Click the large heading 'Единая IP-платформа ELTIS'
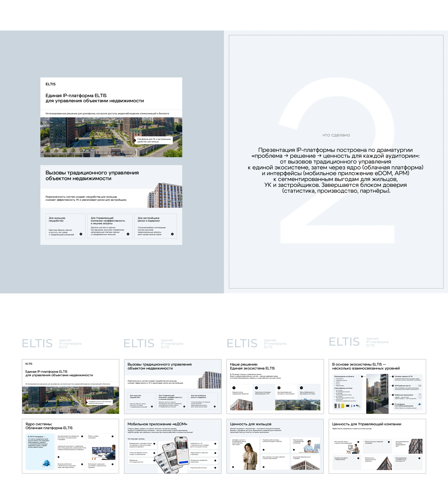This screenshot has width=448, height=504. click(x=95, y=98)
